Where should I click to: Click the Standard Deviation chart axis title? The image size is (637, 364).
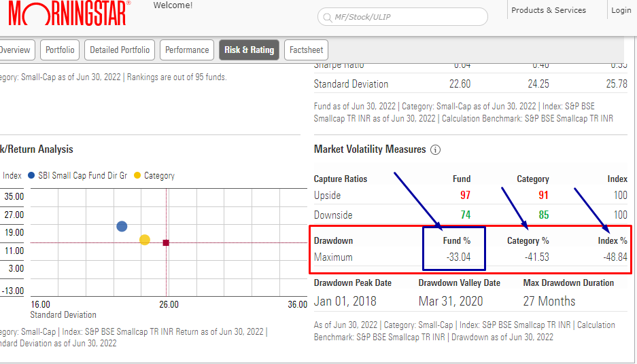click(63, 315)
